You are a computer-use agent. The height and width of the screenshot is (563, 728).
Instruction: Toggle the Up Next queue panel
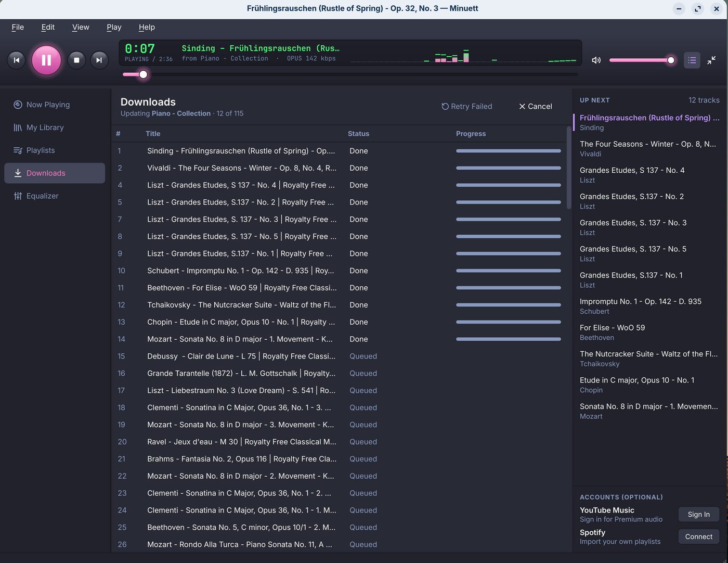click(x=692, y=60)
